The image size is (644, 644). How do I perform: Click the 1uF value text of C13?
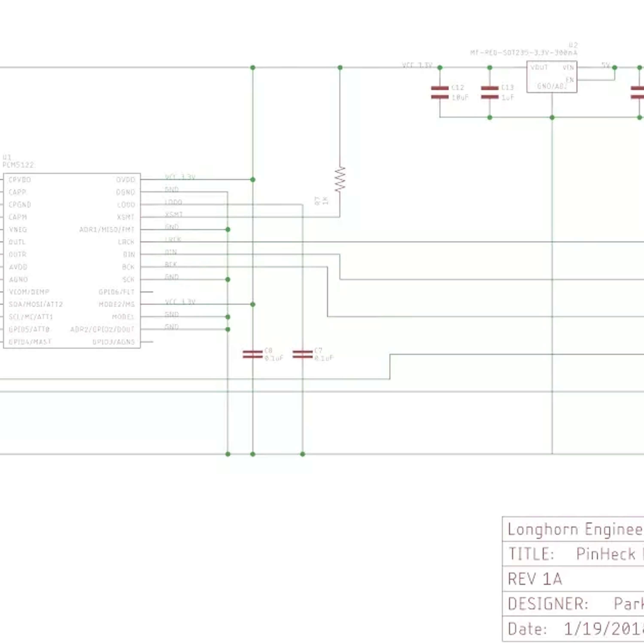(x=508, y=97)
